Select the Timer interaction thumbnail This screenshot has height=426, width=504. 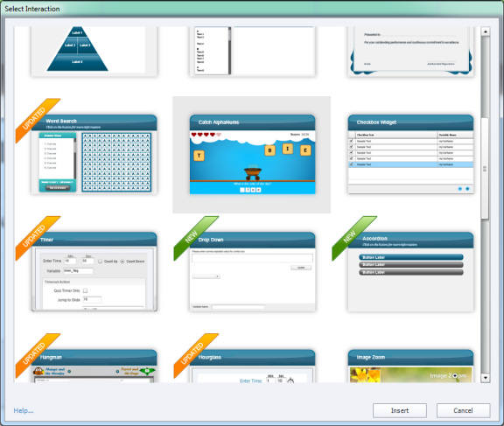pos(94,272)
